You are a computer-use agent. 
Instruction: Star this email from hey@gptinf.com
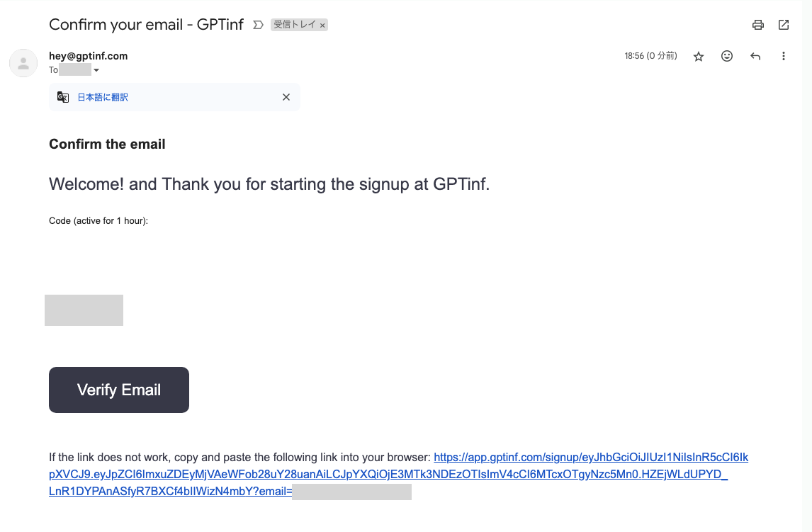click(x=699, y=56)
